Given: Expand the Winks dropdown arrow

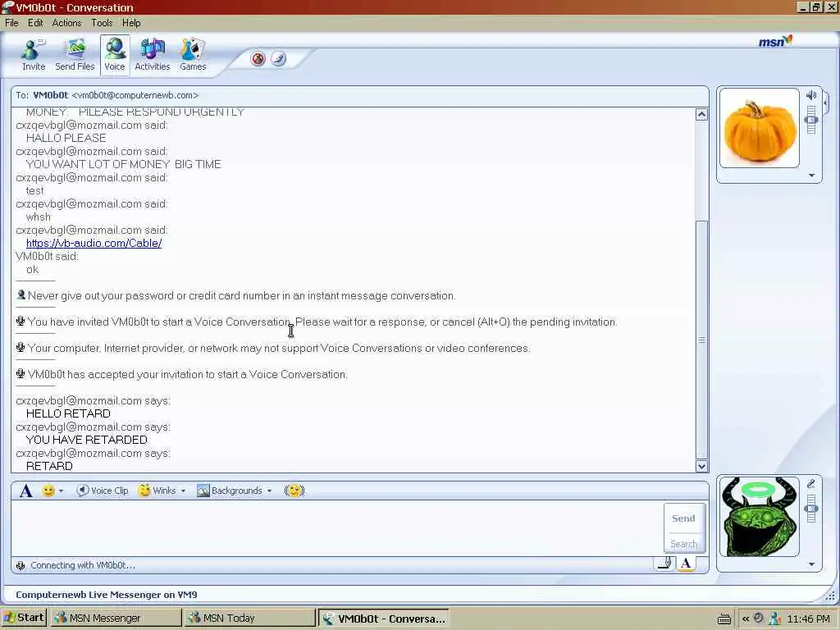Looking at the screenshot, I should (x=183, y=491).
